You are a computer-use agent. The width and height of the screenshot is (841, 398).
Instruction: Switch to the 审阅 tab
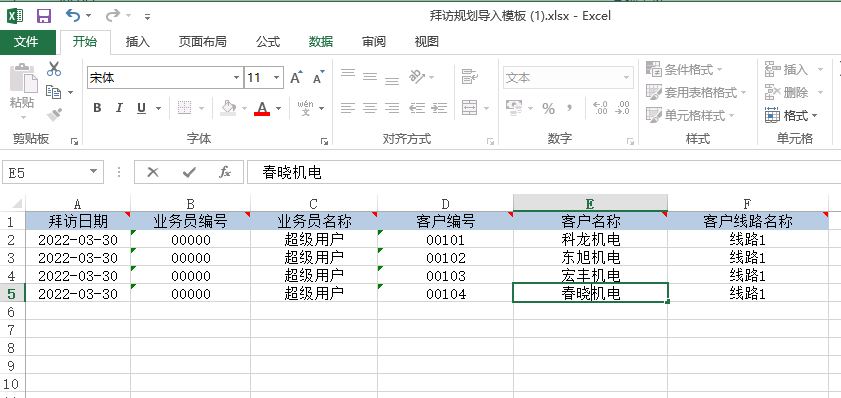coord(374,42)
